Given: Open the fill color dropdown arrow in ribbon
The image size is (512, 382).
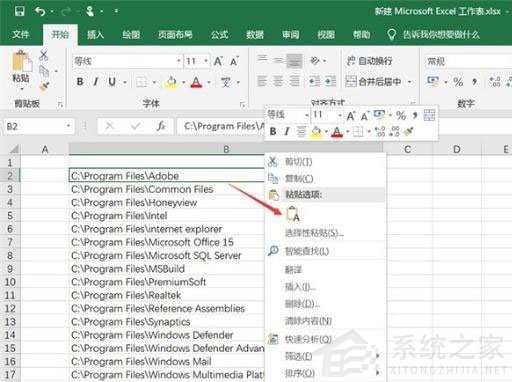Looking at the screenshot, I should pyautogui.click(x=183, y=82).
